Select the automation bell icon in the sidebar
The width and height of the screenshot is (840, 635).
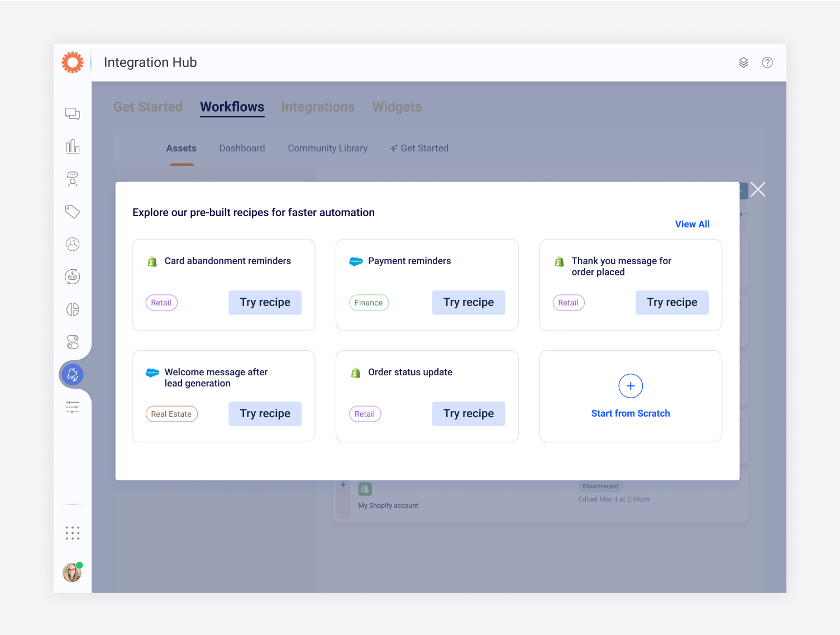[x=73, y=374]
